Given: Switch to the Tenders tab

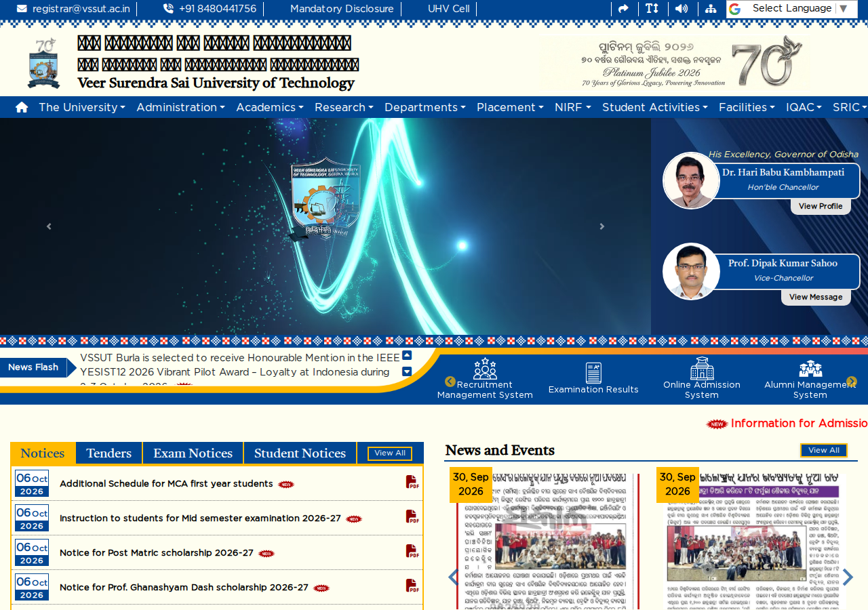Looking at the screenshot, I should coord(108,453).
